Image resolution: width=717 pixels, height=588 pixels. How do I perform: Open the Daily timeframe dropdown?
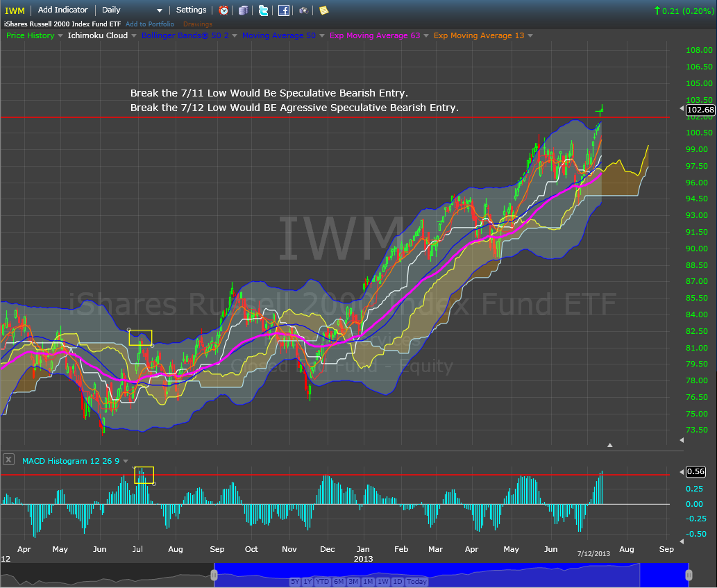click(132, 10)
